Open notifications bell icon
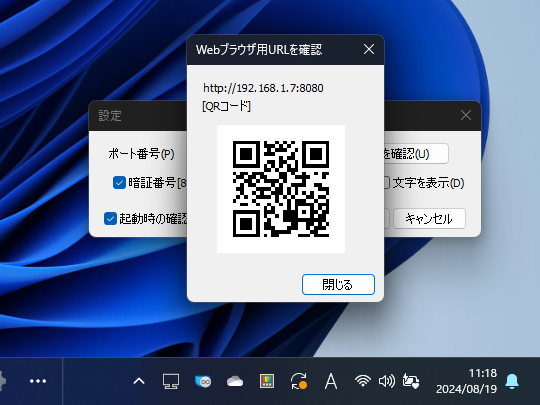Viewport: 540px width, 405px height. (512, 381)
